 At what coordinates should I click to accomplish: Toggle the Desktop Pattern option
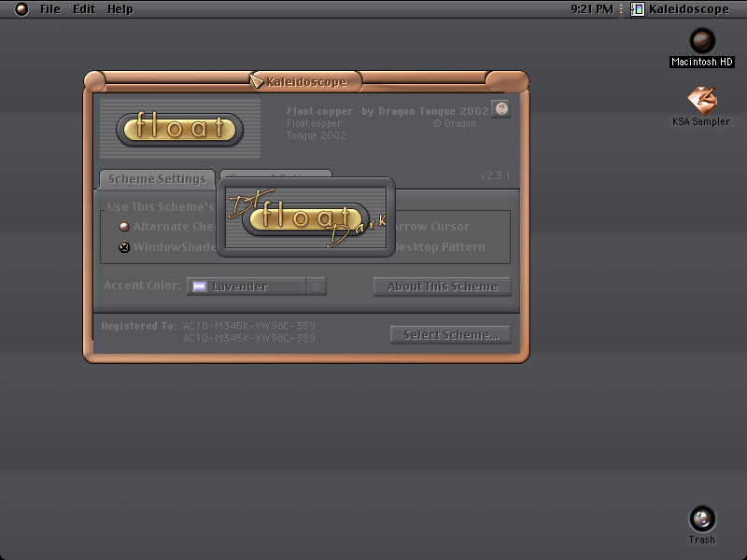440,247
